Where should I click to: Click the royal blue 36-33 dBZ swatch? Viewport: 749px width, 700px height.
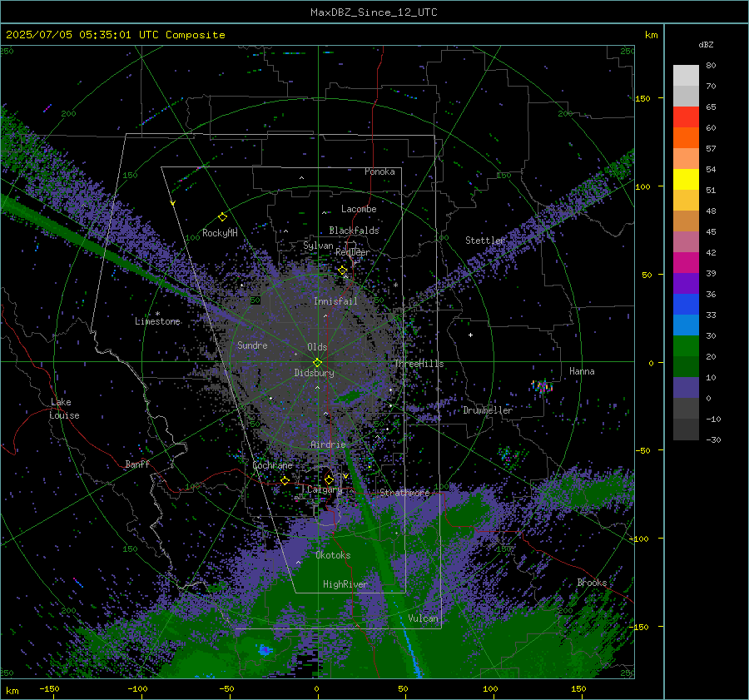[x=686, y=305]
